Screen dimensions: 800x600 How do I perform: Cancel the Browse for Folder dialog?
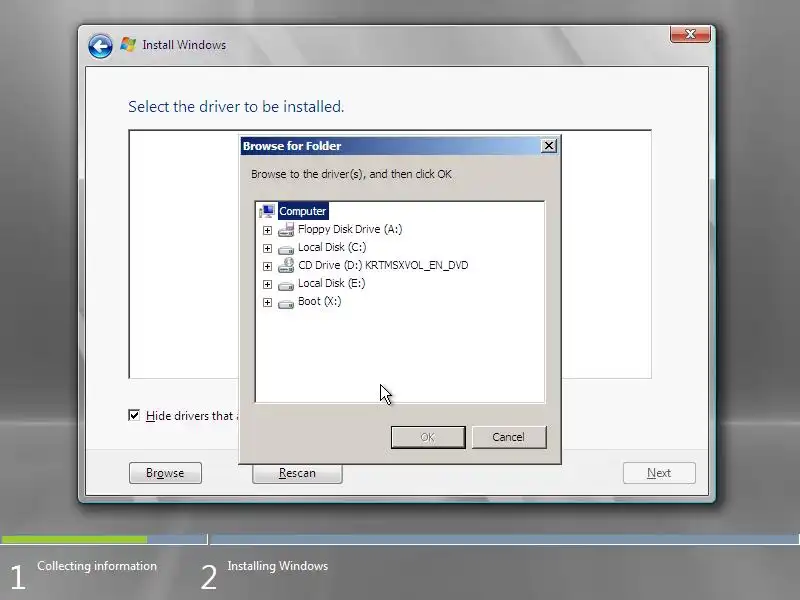(x=509, y=437)
